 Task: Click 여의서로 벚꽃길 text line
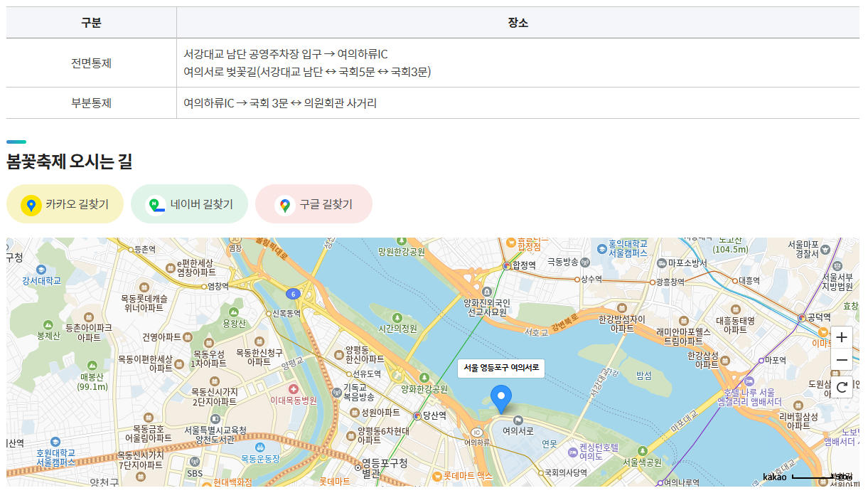(307, 72)
